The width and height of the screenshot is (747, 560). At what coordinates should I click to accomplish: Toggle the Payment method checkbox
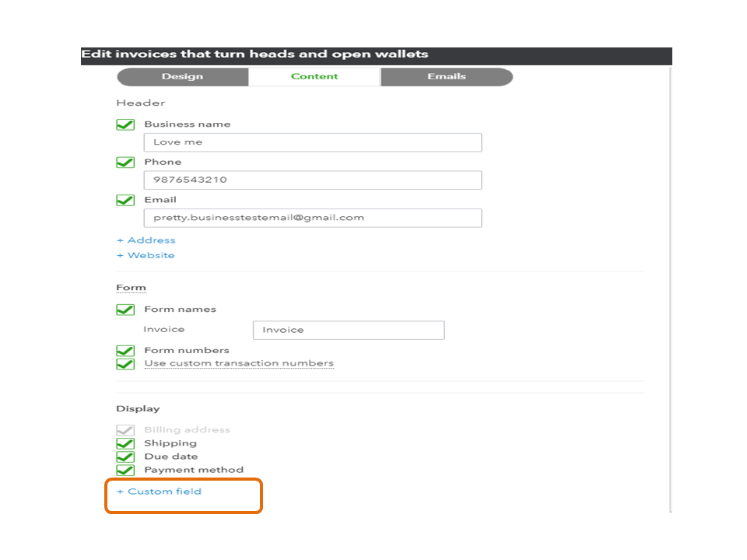point(125,471)
